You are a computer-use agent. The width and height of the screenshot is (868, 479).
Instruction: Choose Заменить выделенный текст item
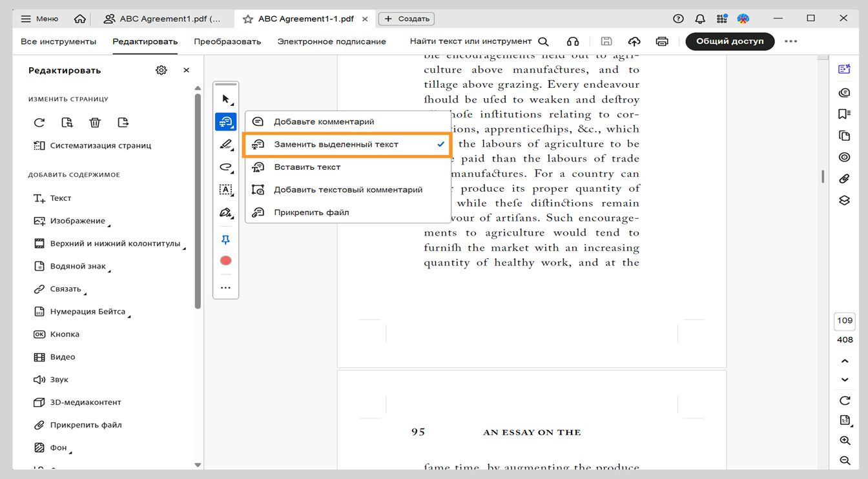tap(347, 145)
